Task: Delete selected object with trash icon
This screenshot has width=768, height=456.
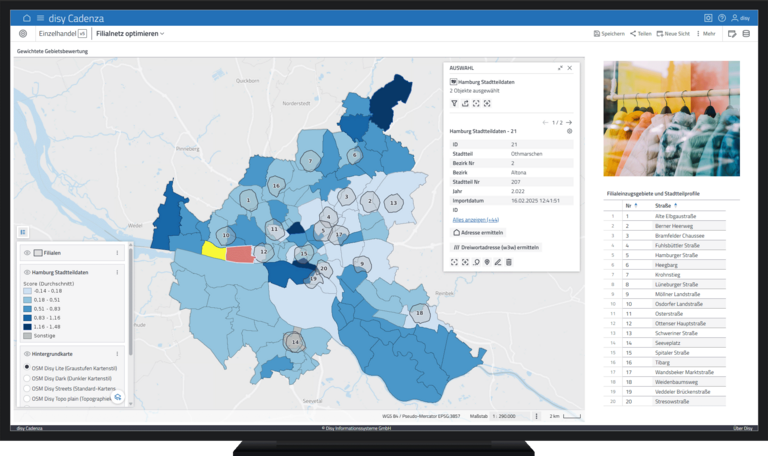Action: tap(509, 262)
